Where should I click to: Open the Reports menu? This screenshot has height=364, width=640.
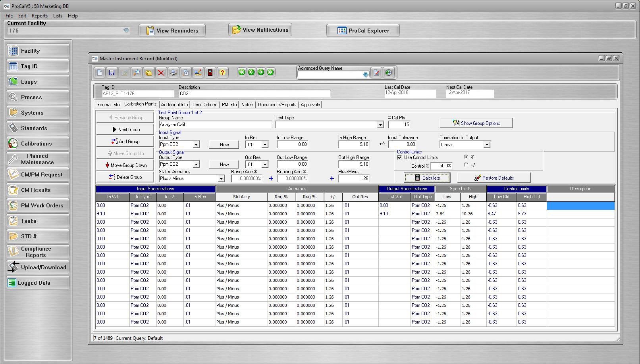pos(39,16)
